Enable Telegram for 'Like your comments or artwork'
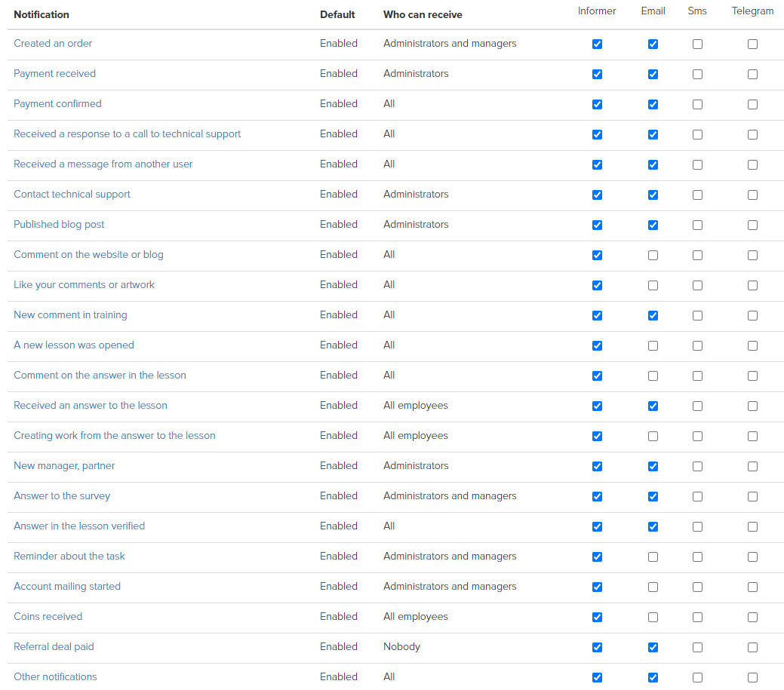The image size is (784, 690). pos(752,285)
